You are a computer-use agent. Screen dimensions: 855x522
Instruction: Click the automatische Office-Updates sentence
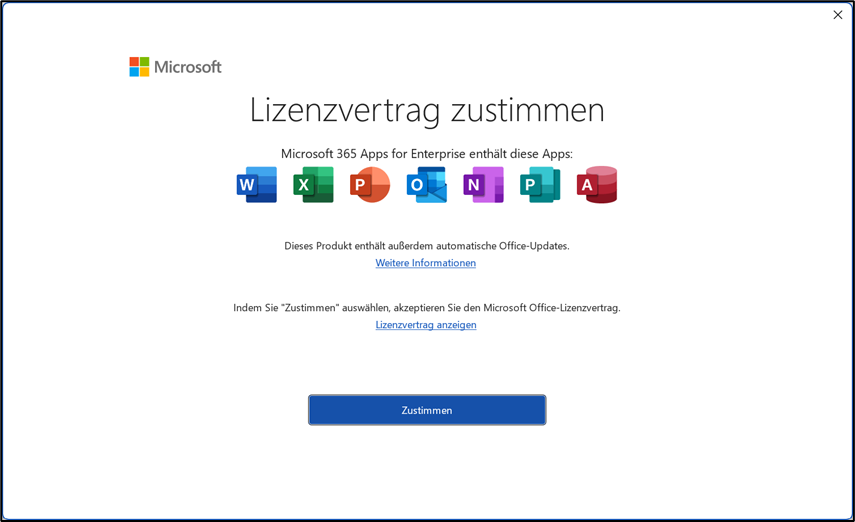pyautogui.click(x=427, y=246)
